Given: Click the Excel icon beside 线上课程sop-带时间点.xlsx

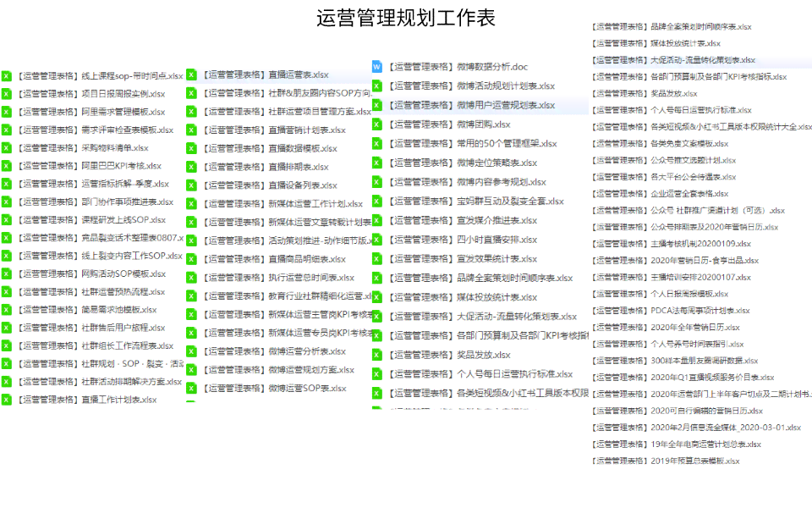Looking at the screenshot, I should [x=6, y=75].
